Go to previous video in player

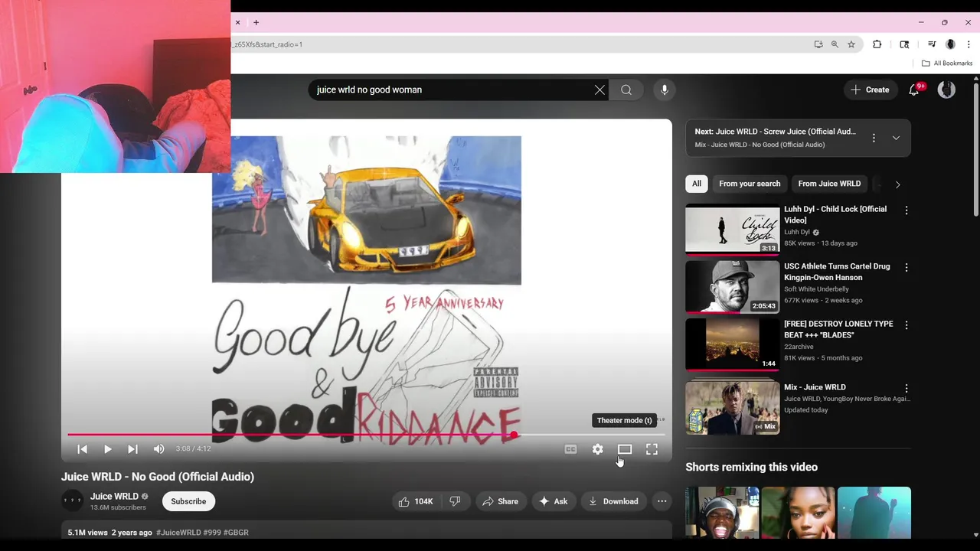point(82,449)
